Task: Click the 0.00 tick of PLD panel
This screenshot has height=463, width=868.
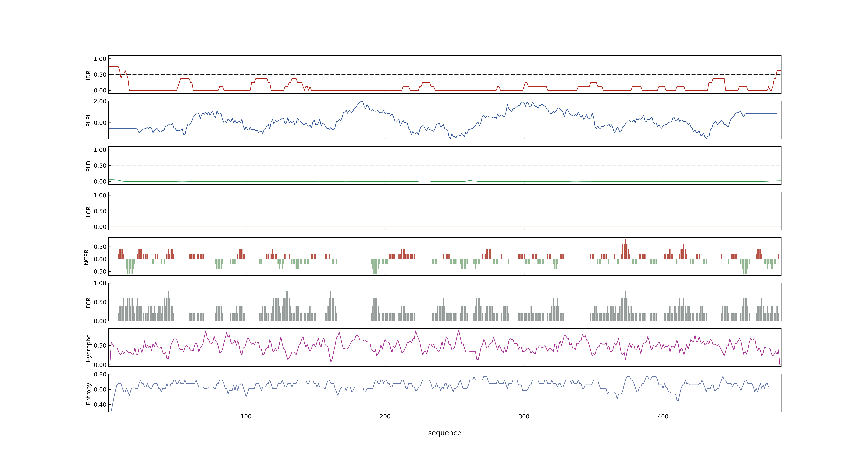Action: click(x=100, y=181)
